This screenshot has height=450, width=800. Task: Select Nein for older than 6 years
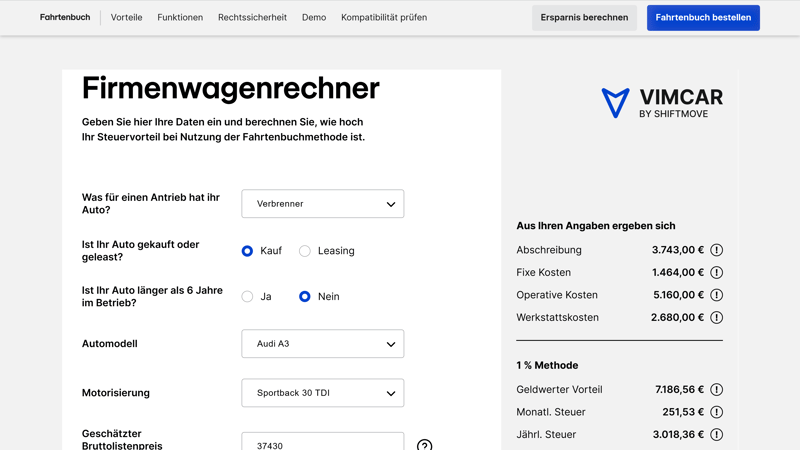pos(305,297)
